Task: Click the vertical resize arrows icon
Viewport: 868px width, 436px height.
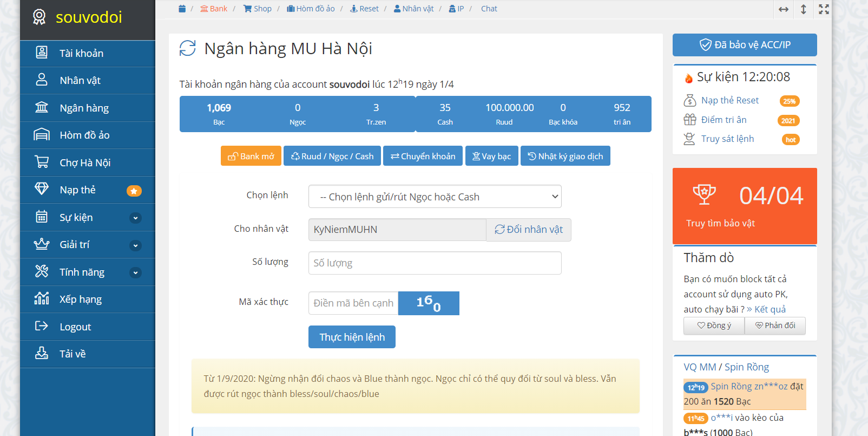Action: click(804, 9)
